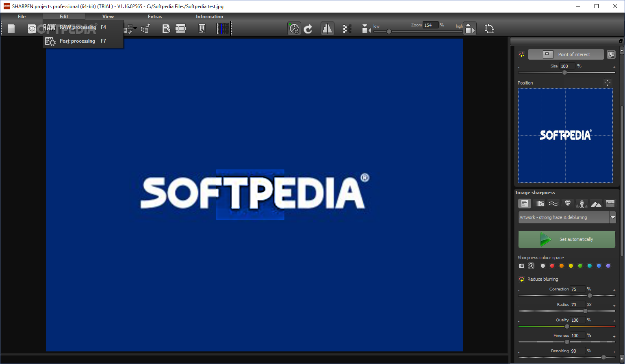The height and width of the screenshot is (364, 625).
Task: Select the white sharpness colour space
Action: 543,266
